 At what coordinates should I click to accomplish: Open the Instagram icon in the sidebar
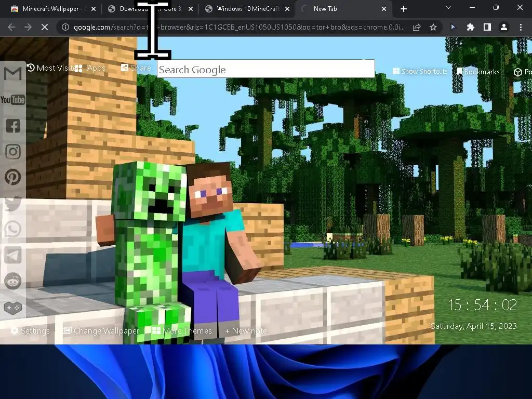click(13, 152)
